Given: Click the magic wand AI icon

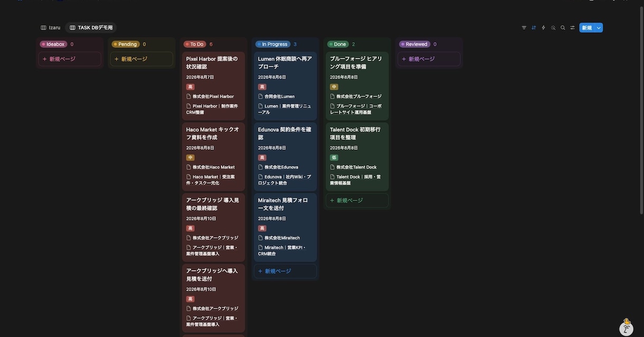Looking at the screenshot, I should (x=553, y=27).
